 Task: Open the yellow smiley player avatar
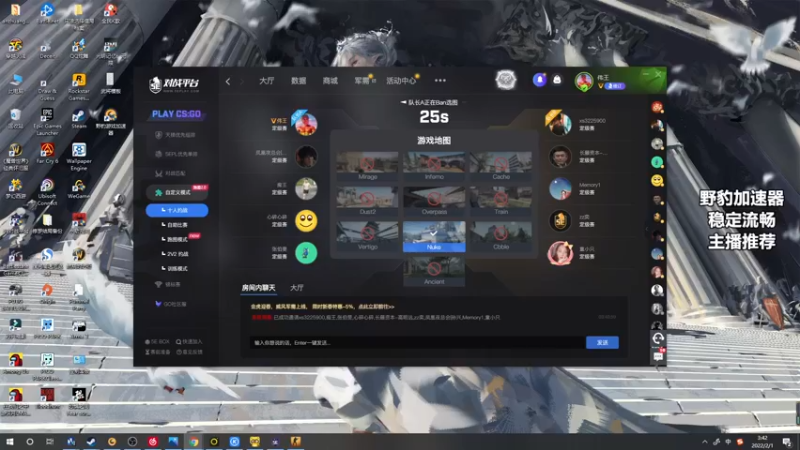[306, 221]
